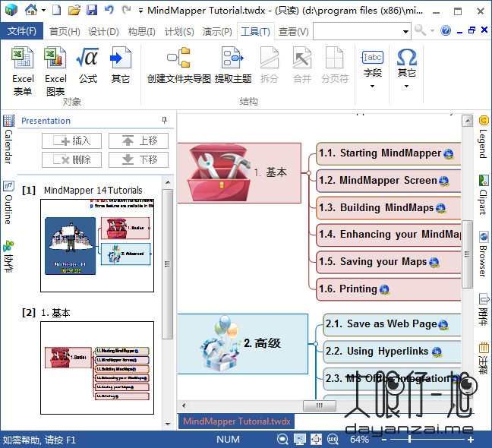Expand the Home icon dropdown arrow
492x448 pixels.
point(43,11)
